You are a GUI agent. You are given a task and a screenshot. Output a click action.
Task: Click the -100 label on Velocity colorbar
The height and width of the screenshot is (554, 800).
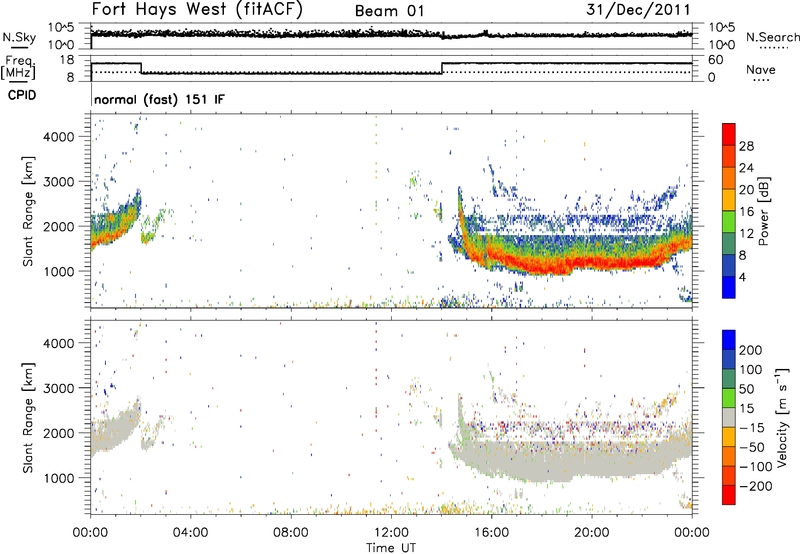(x=756, y=467)
